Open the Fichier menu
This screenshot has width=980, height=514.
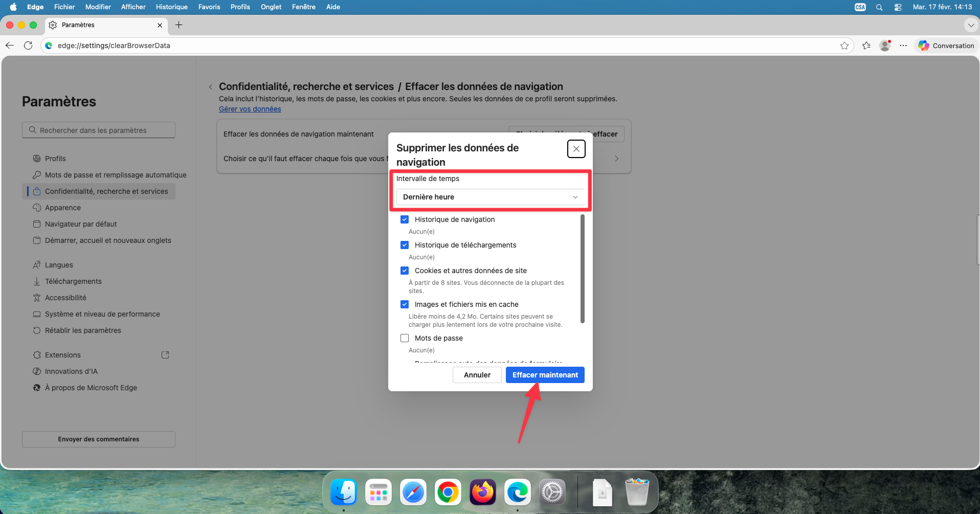click(64, 7)
